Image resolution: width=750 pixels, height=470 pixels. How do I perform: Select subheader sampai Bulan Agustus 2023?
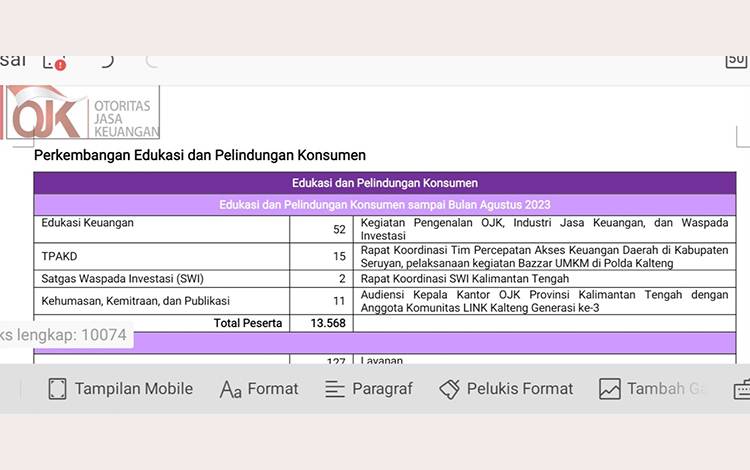[x=385, y=205]
